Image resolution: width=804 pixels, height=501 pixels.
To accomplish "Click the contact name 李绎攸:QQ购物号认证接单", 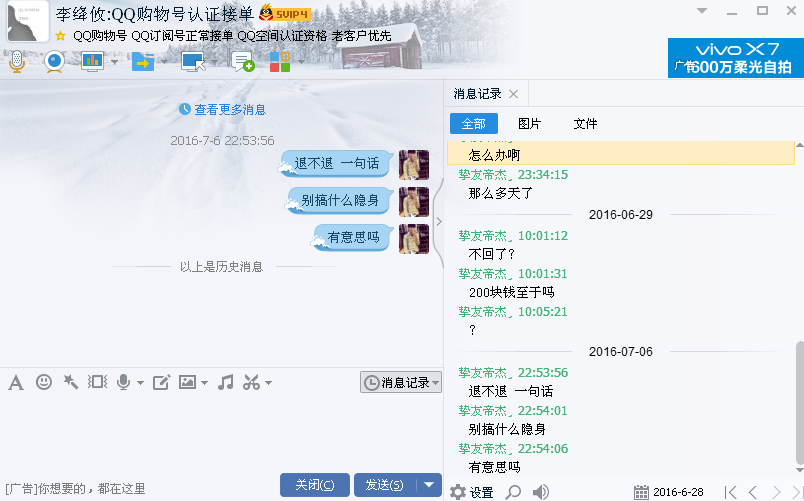I will [x=155, y=14].
